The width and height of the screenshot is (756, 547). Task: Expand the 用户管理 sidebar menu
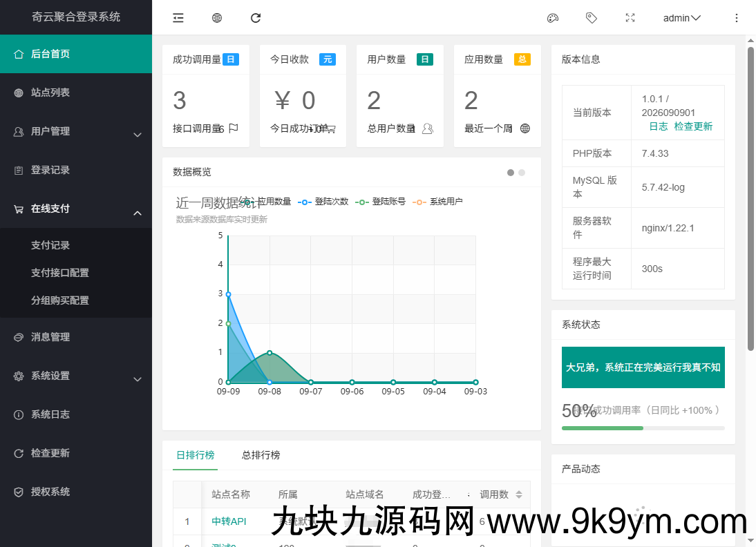pos(76,131)
